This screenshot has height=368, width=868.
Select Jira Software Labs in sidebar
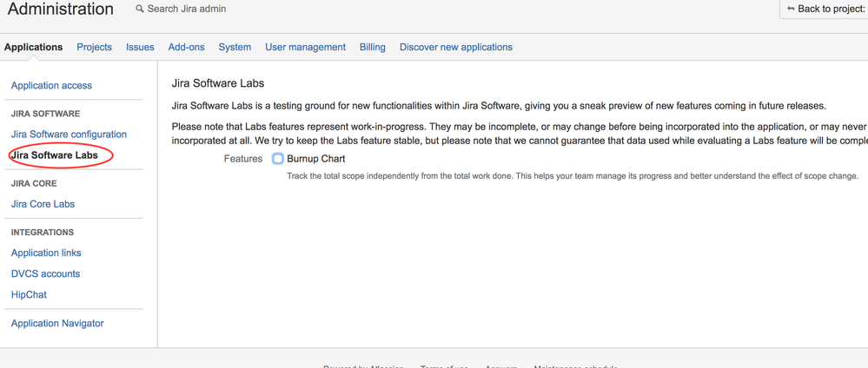[x=54, y=155]
